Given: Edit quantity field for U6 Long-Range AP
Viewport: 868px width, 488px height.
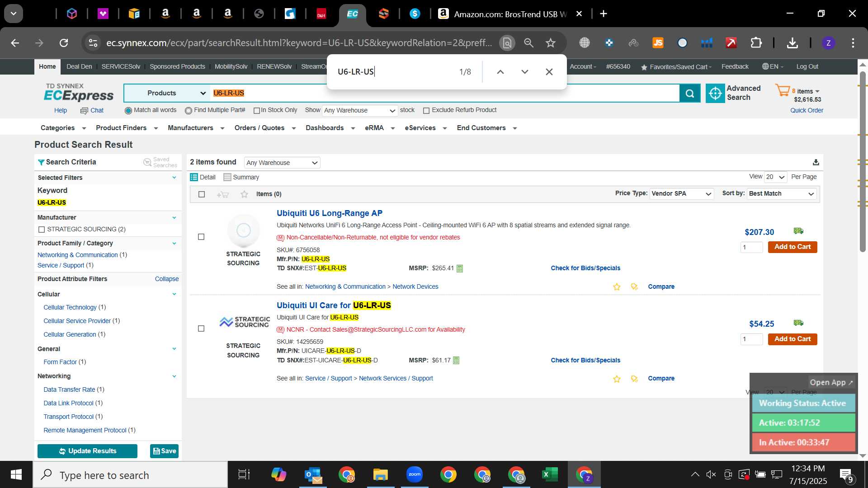Looking at the screenshot, I should tap(751, 247).
